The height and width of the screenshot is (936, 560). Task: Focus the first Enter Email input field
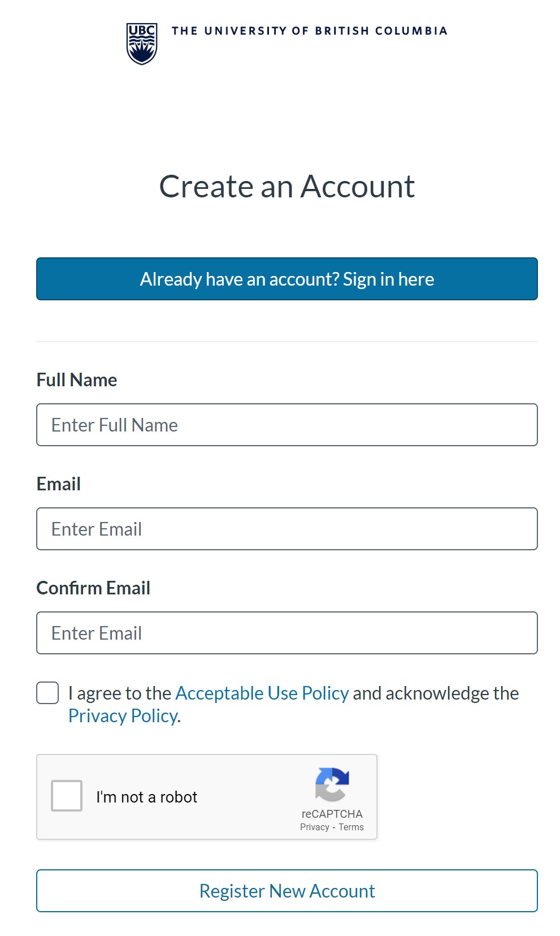pyautogui.click(x=286, y=529)
